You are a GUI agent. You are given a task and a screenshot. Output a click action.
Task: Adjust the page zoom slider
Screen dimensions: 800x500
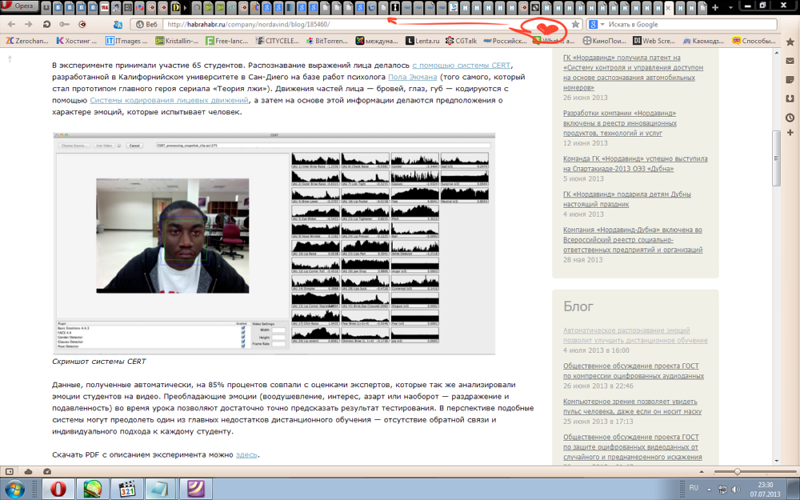[738, 470]
